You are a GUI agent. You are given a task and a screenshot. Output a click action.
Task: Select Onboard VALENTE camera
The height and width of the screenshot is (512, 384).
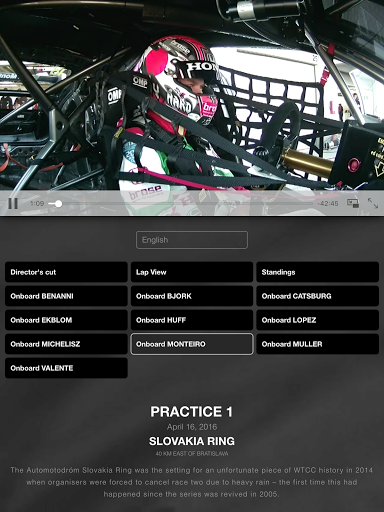click(66, 368)
